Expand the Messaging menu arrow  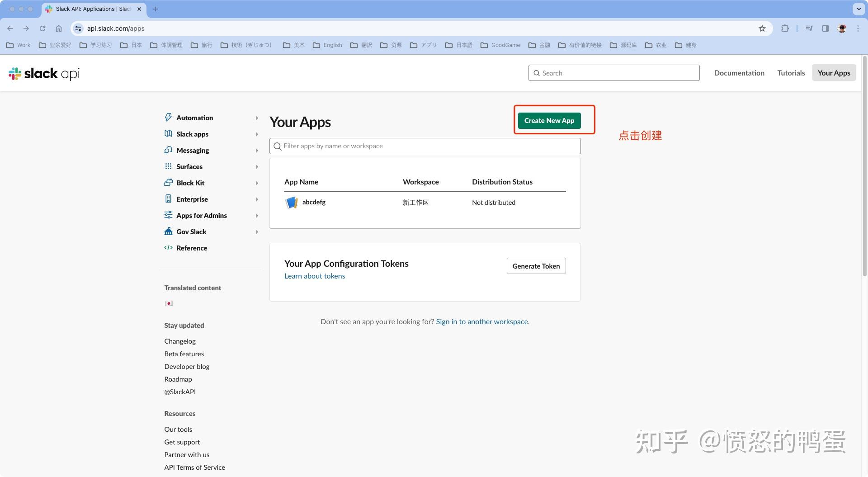[257, 151]
